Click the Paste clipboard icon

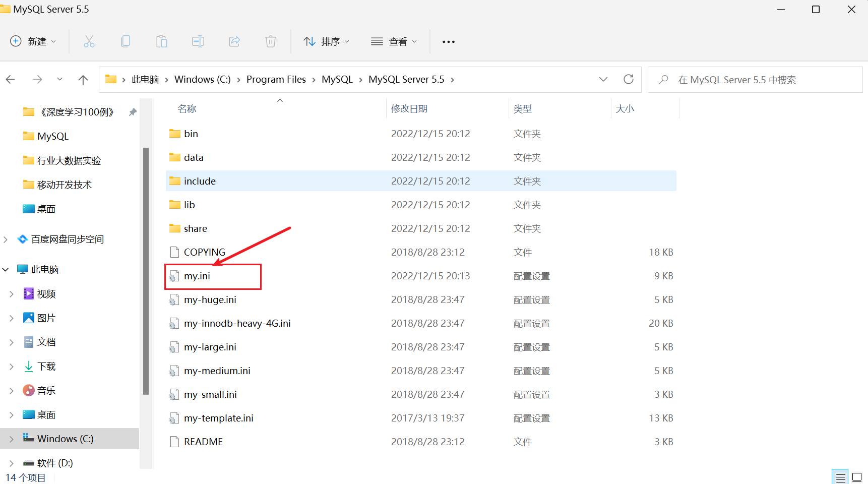[162, 41]
